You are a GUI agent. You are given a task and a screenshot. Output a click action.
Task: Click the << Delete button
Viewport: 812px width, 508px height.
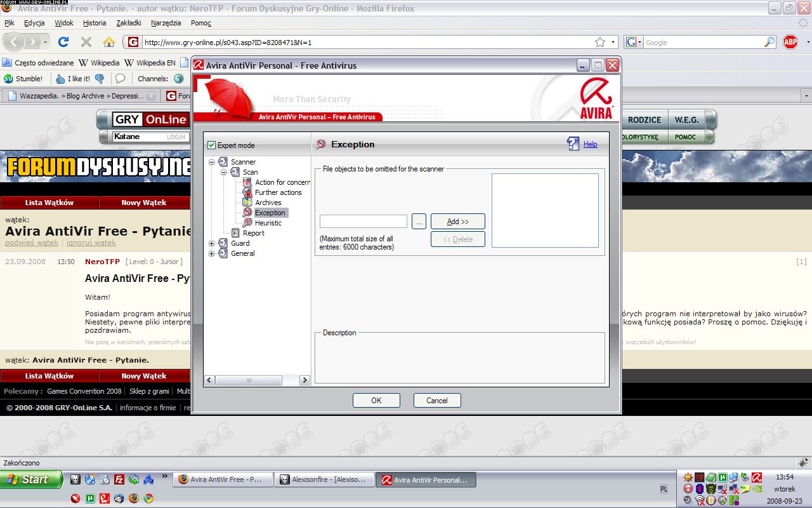[458, 239]
